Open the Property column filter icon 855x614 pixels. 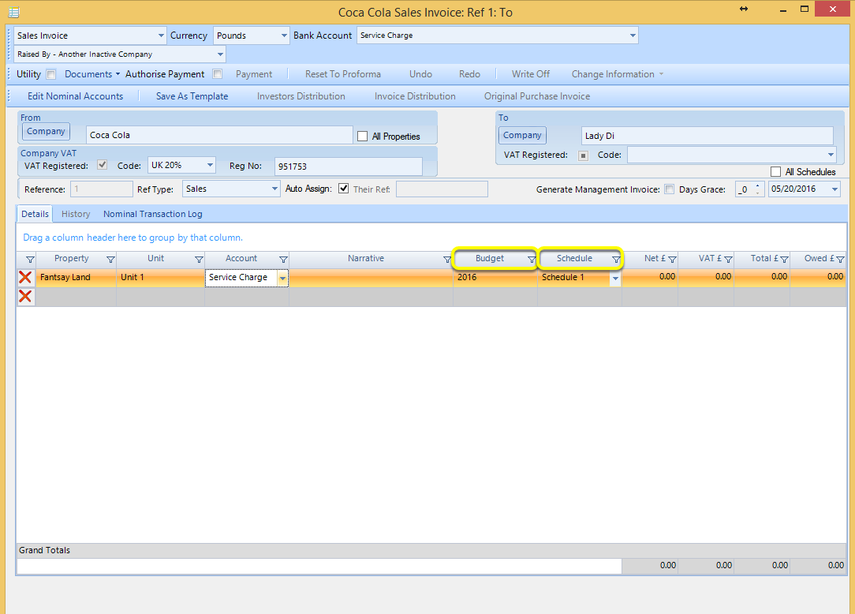tap(111, 259)
